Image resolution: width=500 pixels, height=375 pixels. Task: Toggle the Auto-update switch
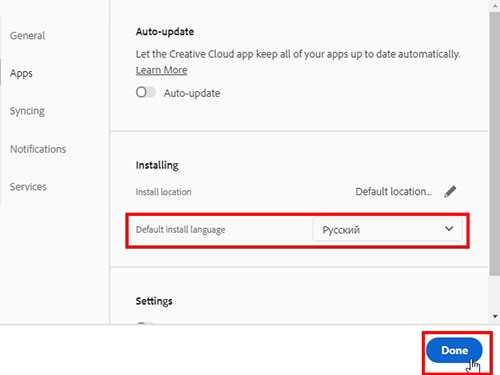pos(146,92)
